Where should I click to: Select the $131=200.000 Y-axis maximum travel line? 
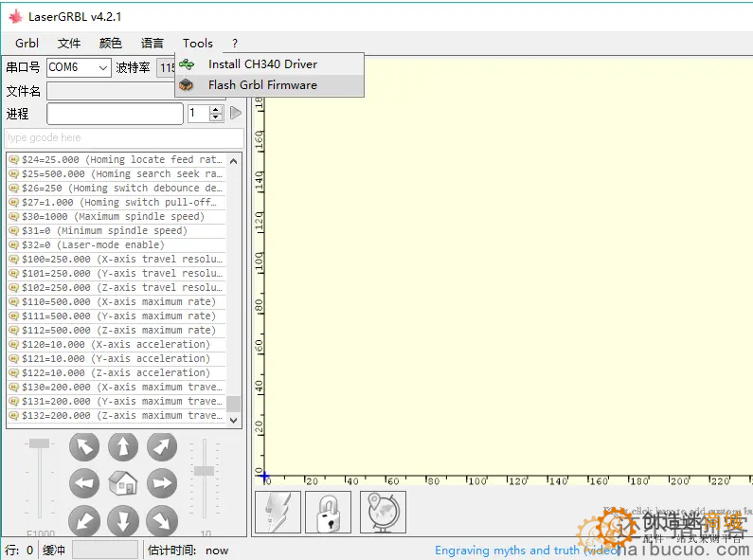117,402
